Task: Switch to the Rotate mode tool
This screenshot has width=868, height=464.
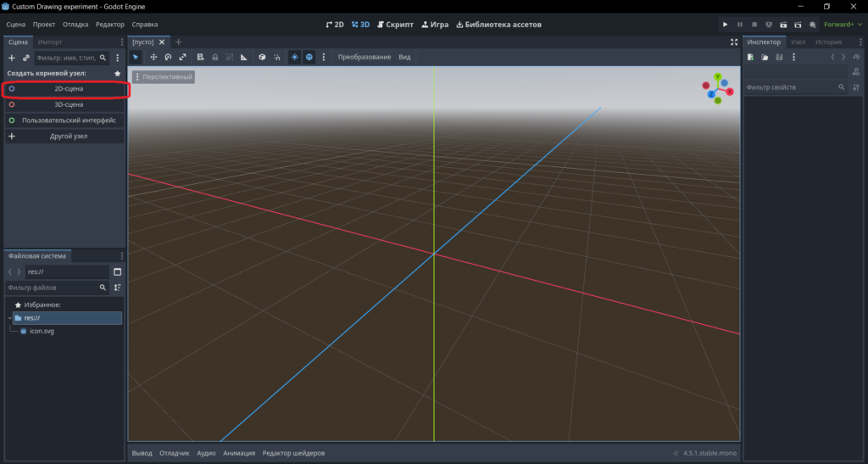Action: point(168,57)
